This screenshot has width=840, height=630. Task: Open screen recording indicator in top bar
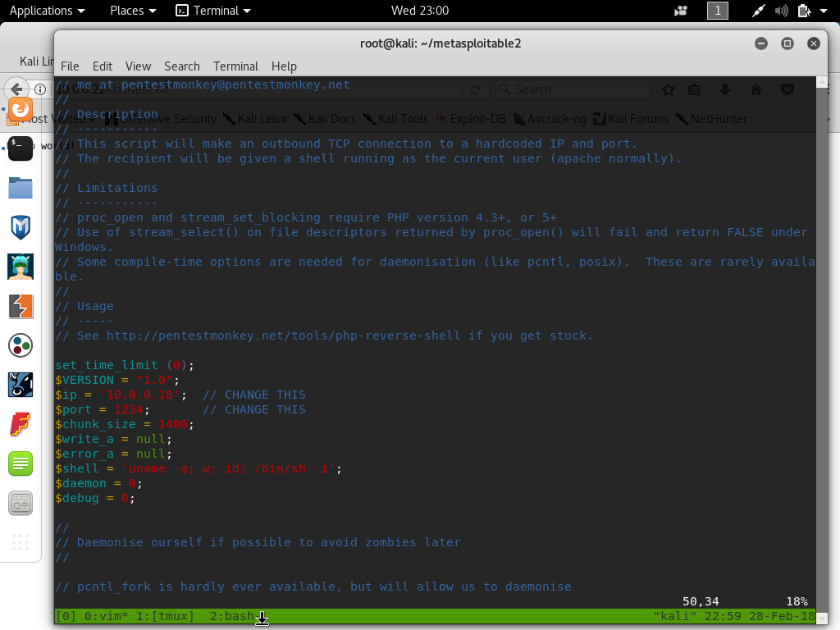pos(681,11)
